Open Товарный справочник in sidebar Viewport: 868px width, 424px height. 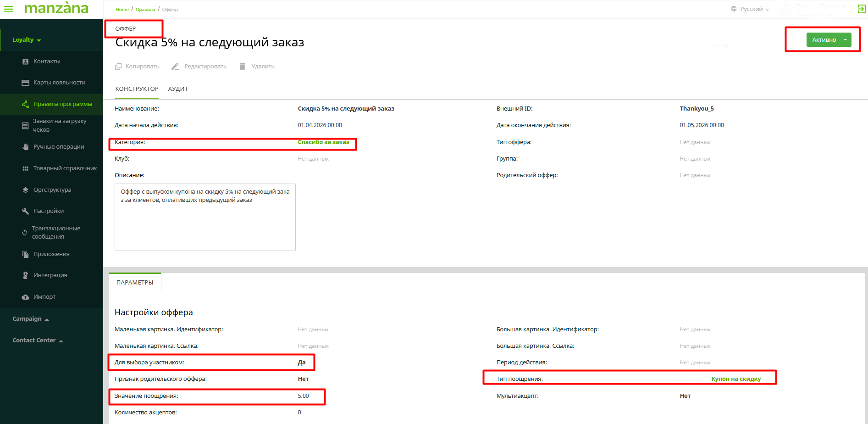(x=65, y=168)
